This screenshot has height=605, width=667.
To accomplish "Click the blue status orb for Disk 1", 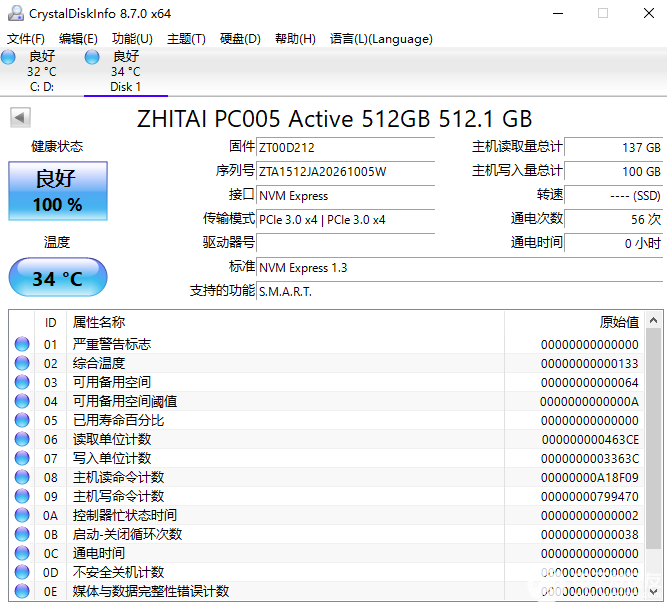I will 92,57.
